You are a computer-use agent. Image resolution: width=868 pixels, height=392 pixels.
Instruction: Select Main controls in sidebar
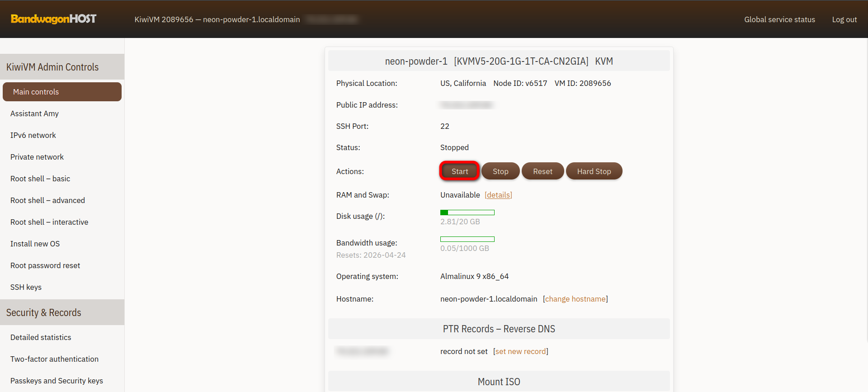(x=62, y=92)
